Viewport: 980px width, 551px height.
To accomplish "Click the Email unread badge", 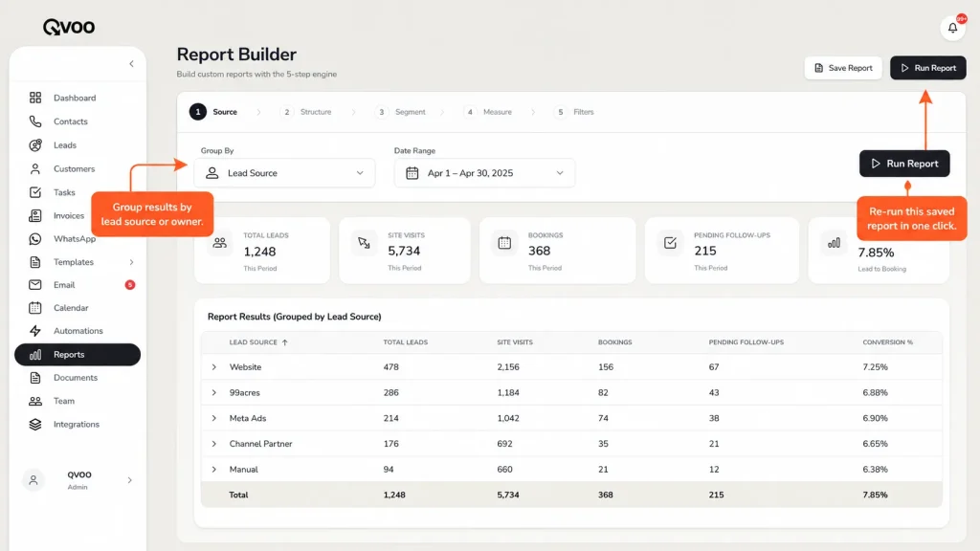I will pos(130,285).
